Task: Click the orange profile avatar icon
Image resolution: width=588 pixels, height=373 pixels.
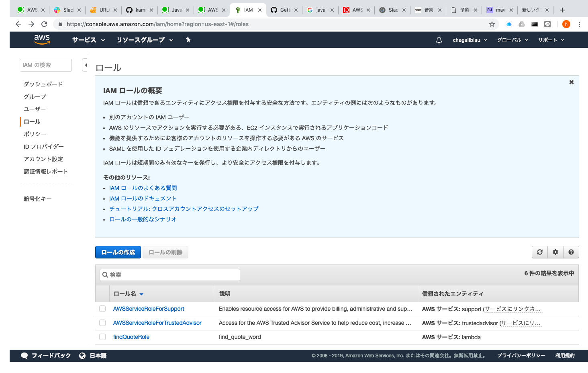Action: (x=566, y=24)
